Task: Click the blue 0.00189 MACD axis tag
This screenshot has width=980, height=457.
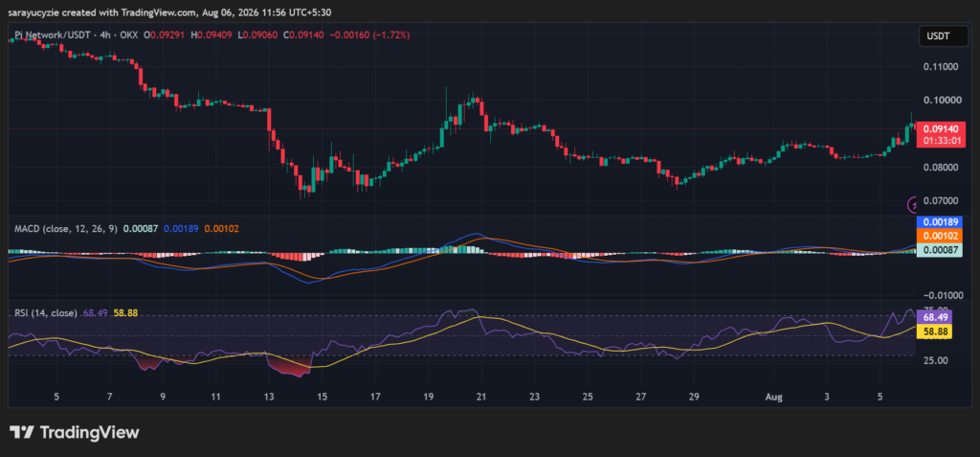Action: pyautogui.click(x=939, y=222)
